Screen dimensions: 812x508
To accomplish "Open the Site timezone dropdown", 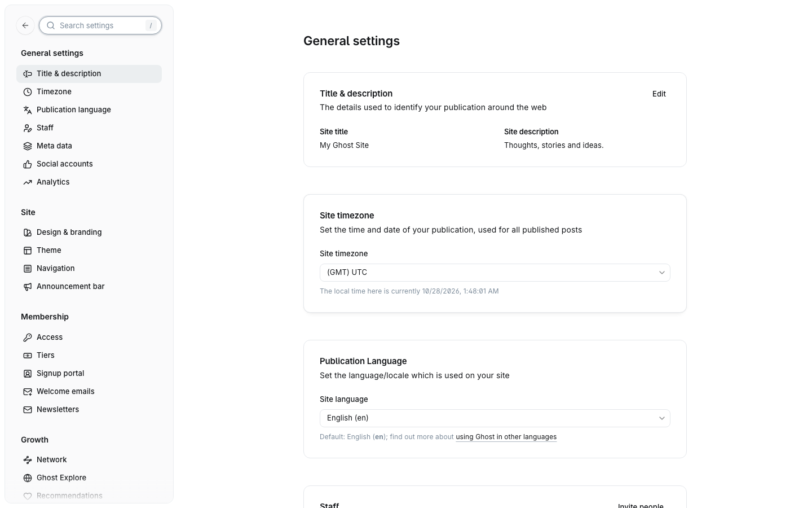I will [x=495, y=273].
